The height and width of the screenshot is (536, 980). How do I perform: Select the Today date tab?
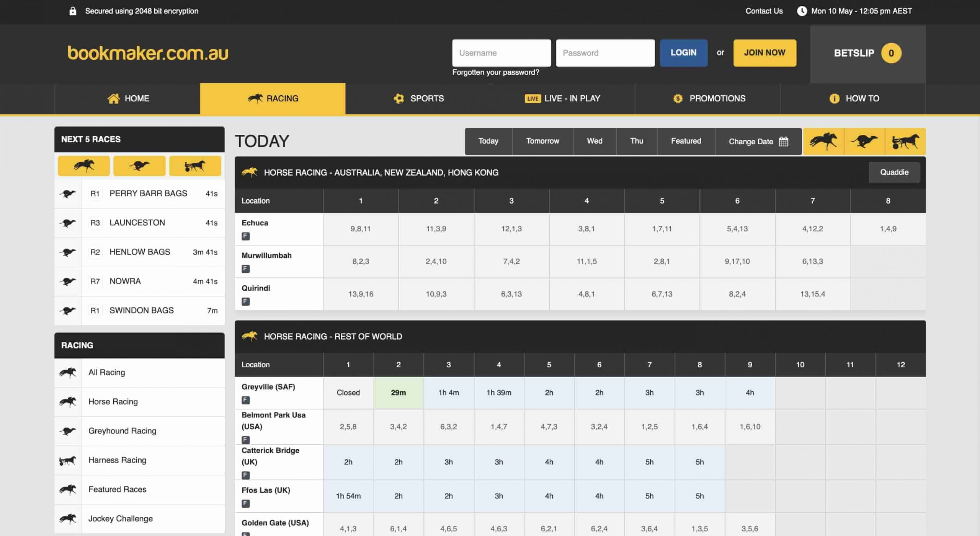(488, 141)
